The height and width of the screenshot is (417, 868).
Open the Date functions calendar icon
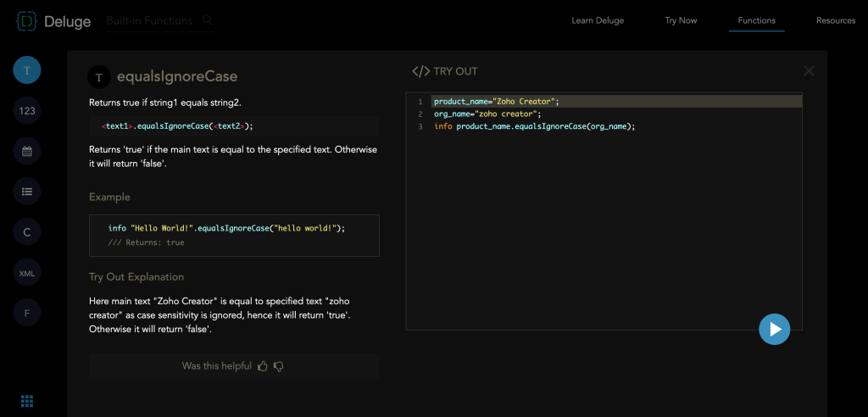(x=27, y=152)
